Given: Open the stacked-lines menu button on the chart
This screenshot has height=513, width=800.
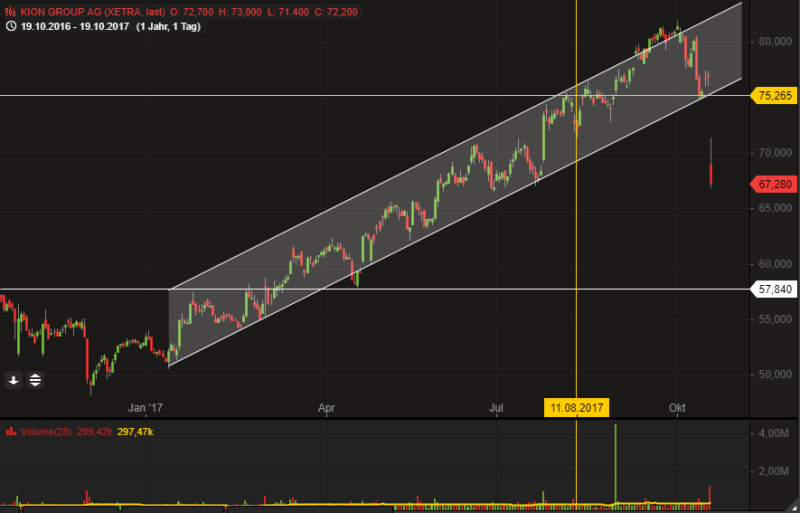Looking at the screenshot, I should click(35, 380).
